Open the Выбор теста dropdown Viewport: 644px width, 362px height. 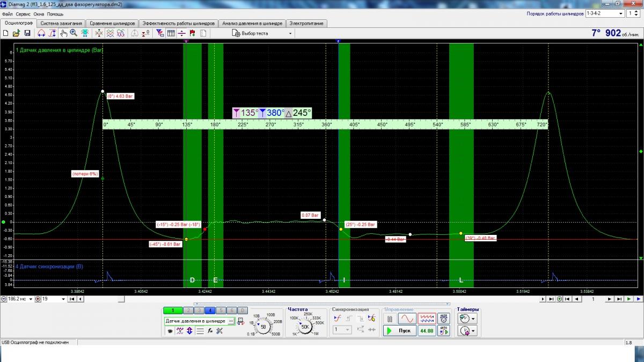(263, 33)
